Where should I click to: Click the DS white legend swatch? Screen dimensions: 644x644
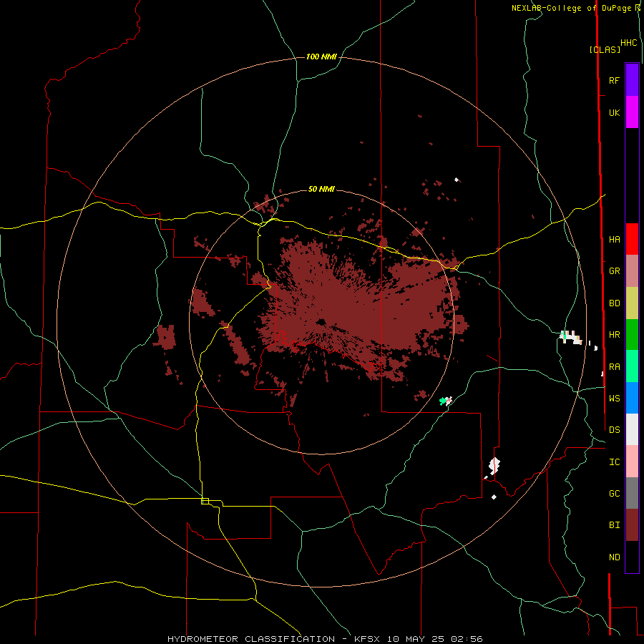point(632,429)
